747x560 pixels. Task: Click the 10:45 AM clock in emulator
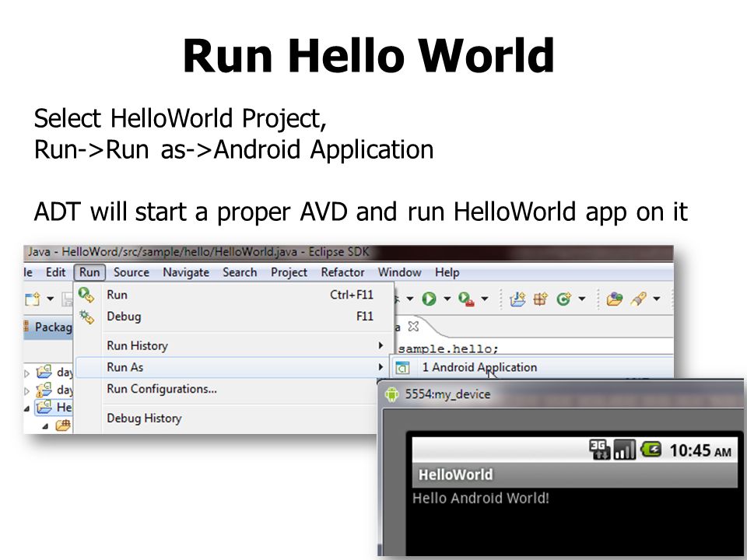pos(700,450)
